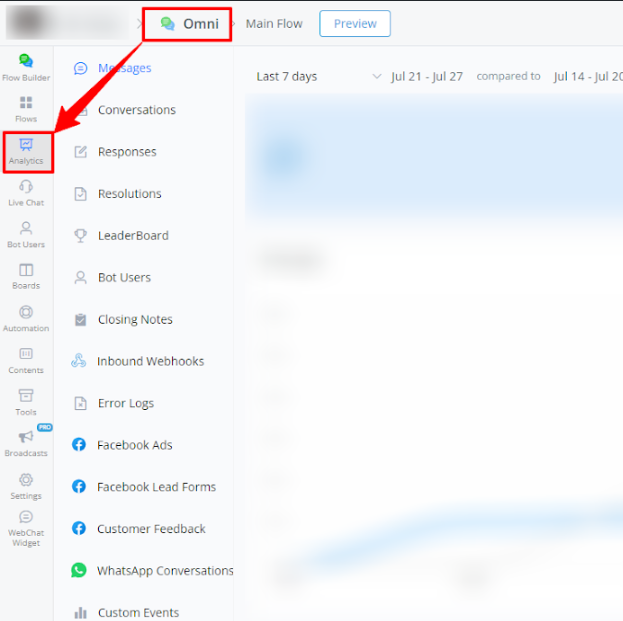Open Live Chat headset icon

pyautogui.click(x=26, y=192)
